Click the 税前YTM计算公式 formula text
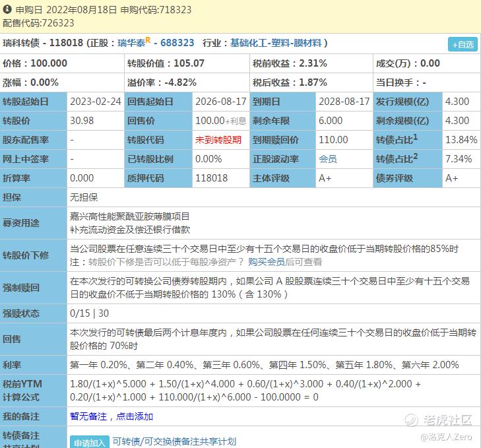Image resolution: width=481 pixels, height=448 pixels. click(245, 391)
